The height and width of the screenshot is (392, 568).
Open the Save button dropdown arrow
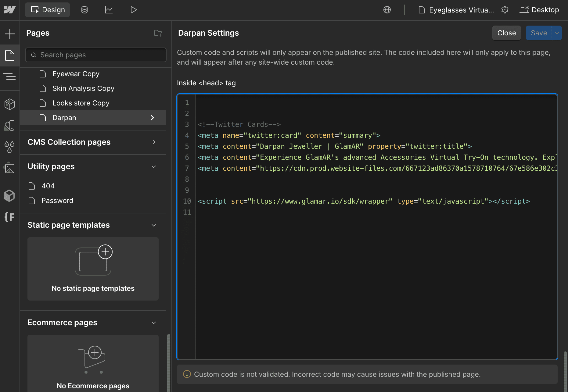point(557,33)
